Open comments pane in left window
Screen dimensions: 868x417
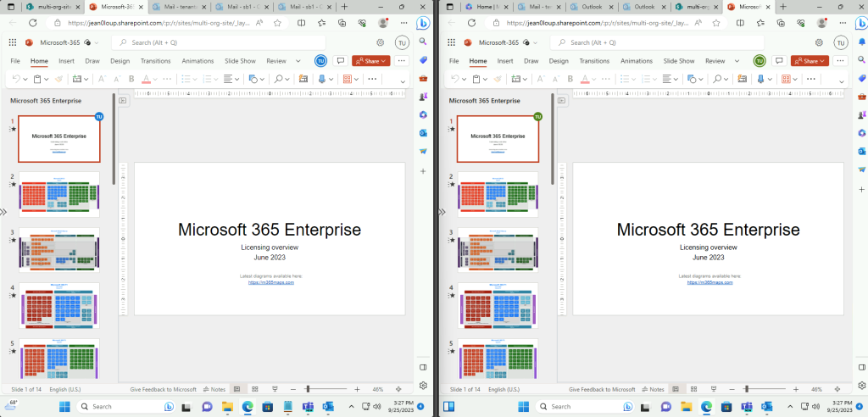click(341, 61)
